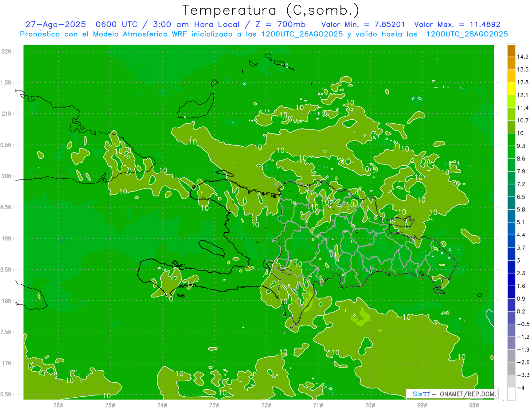Click the yellow color bar segment between 12.8 and 12.1
Viewport: 532px width, 411px height.
tap(511, 89)
